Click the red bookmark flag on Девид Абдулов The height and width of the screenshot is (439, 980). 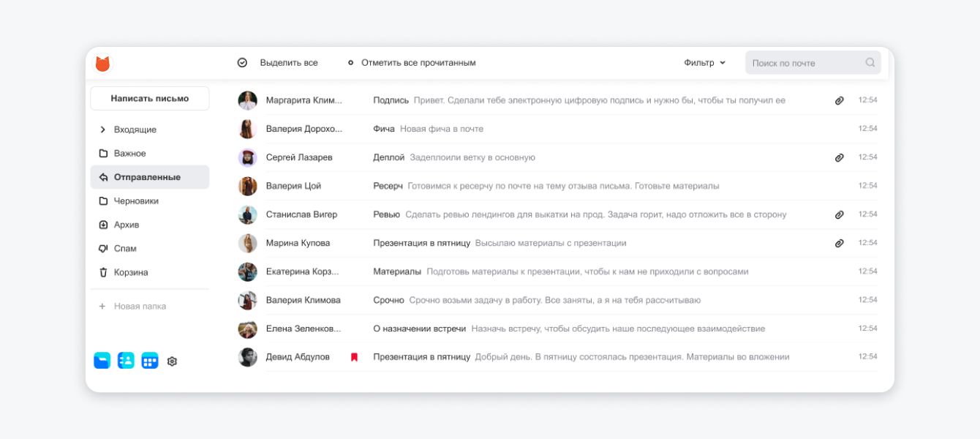click(x=354, y=357)
